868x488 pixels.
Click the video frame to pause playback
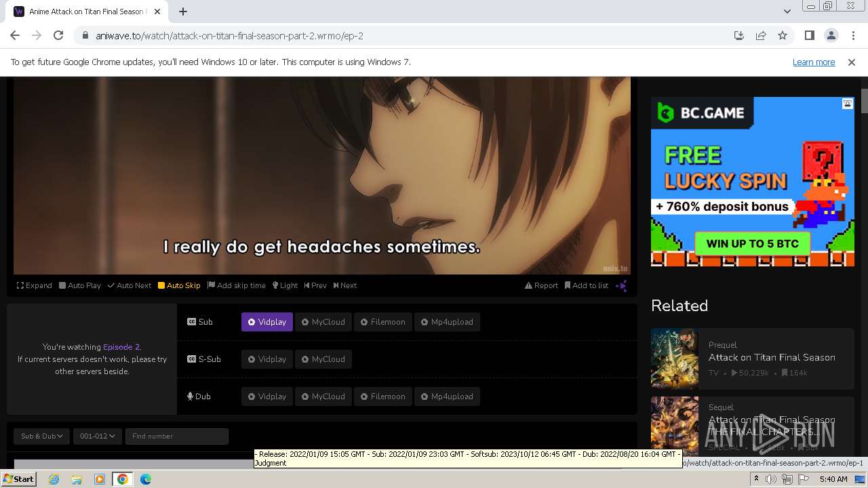(322, 175)
